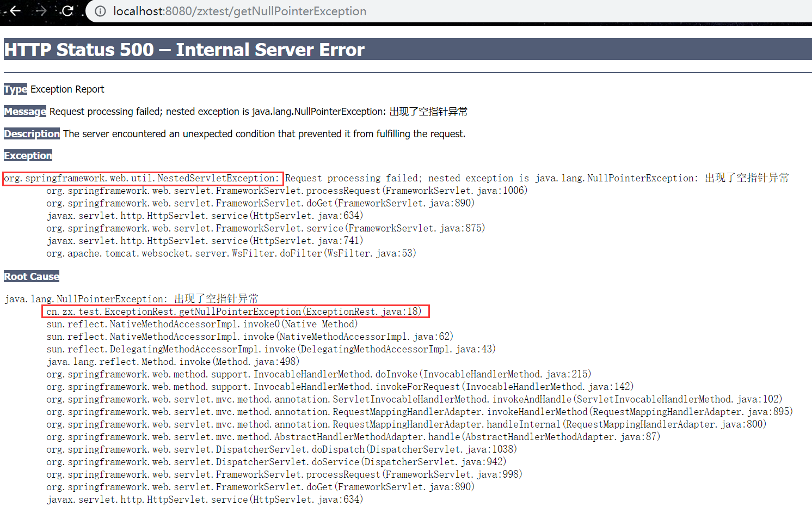Click the Exception Report text
The width and height of the screenshot is (812, 506).
pyautogui.click(x=67, y=89)
